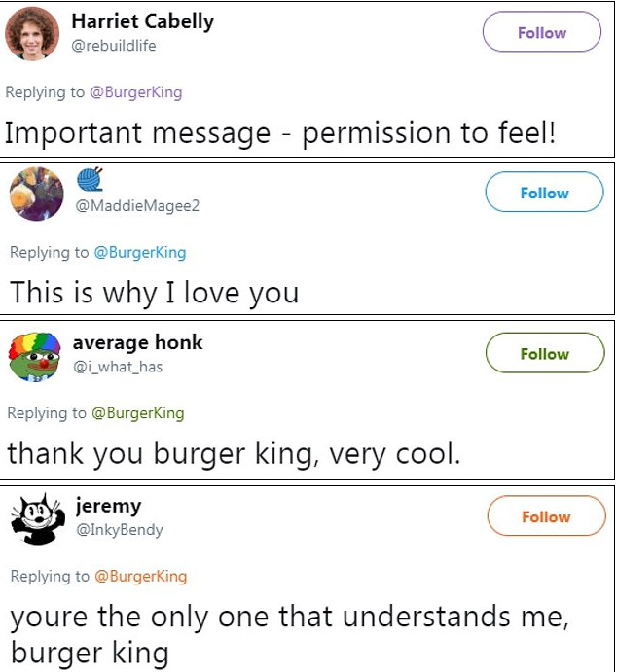This screenshot has width=617, height=672.
Task: Follow Harriet Cabelly
Action: (x=541, y=32)
